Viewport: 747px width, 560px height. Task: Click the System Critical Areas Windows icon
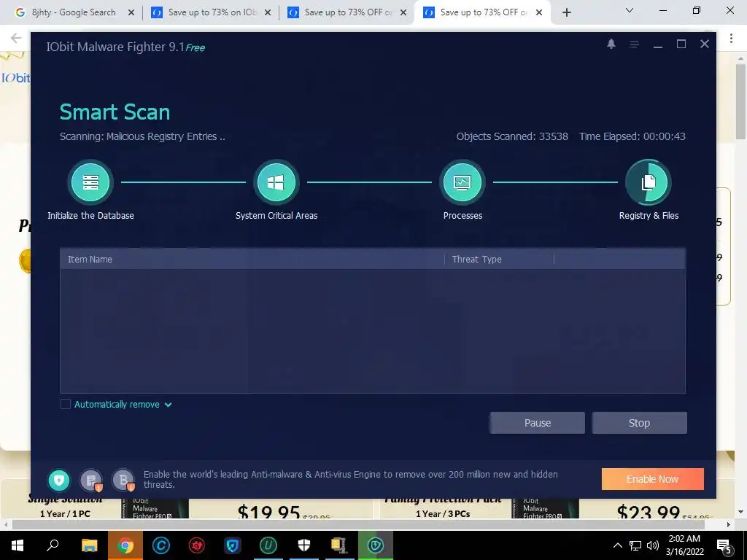coord(276,182)
